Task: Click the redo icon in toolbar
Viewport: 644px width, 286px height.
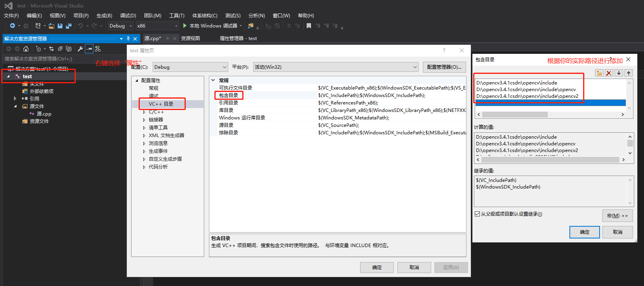Action: click(94, 26)
